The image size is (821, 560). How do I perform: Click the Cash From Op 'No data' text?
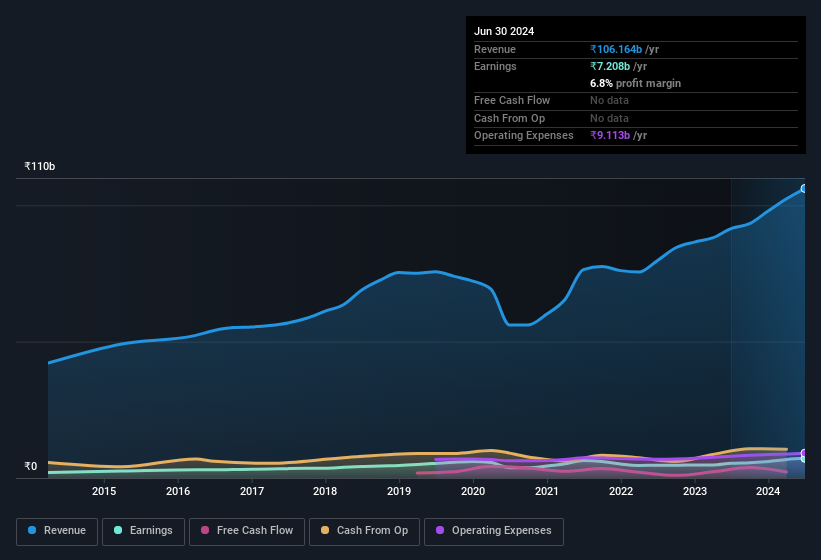[609, 118]
